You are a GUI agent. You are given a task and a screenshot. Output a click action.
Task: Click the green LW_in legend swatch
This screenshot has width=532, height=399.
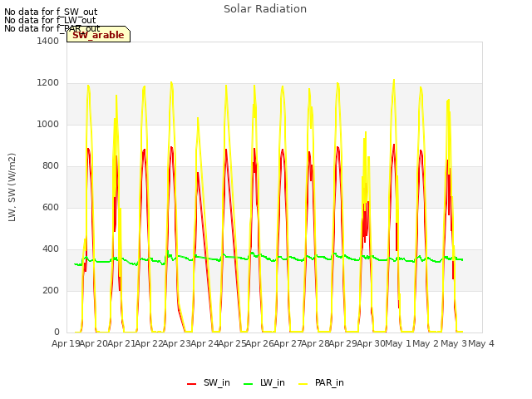[249, 384]
